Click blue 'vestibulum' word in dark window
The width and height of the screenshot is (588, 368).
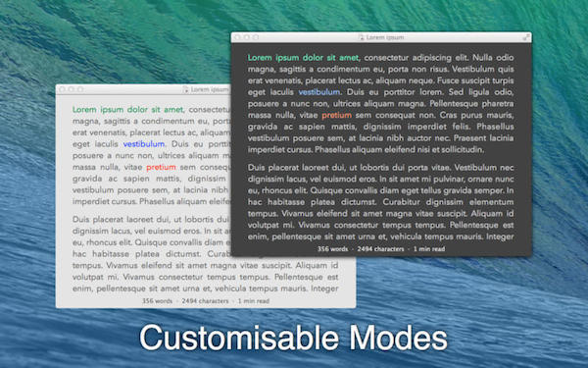click(319, 92)
